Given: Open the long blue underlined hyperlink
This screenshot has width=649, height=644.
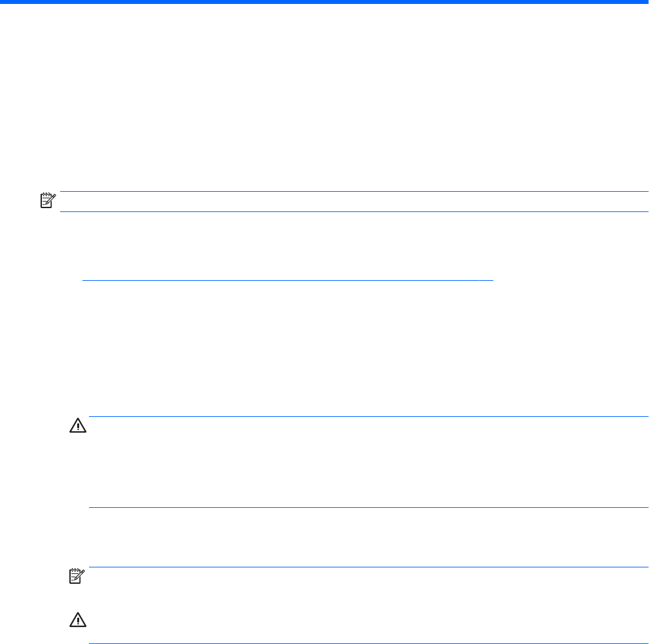Looking at the screenshot, I should (288, 280).
